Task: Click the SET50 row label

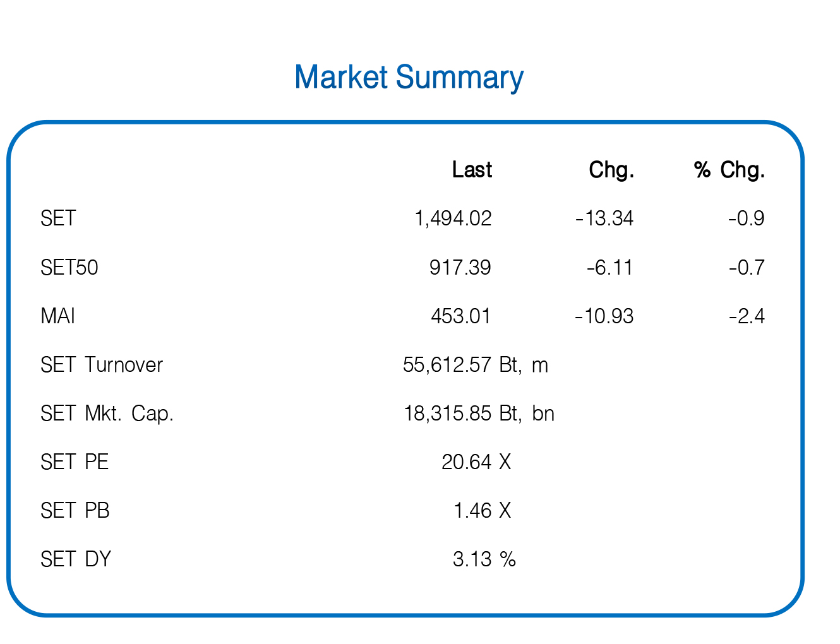Action: 69,268
